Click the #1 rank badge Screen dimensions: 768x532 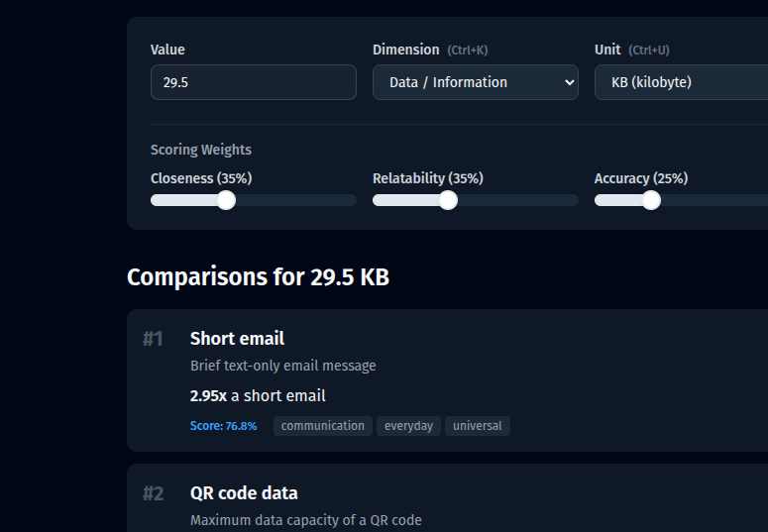point(153,339)
